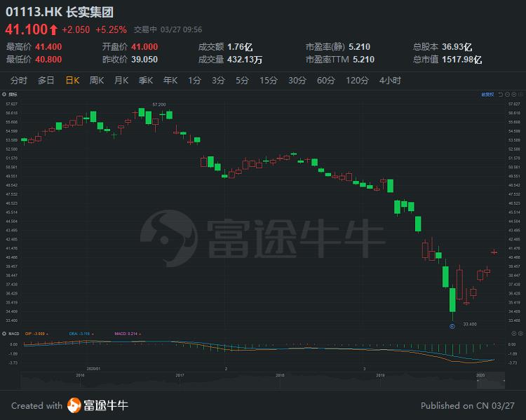Click the blue event marker below 33.400 low

coord(452,326)
